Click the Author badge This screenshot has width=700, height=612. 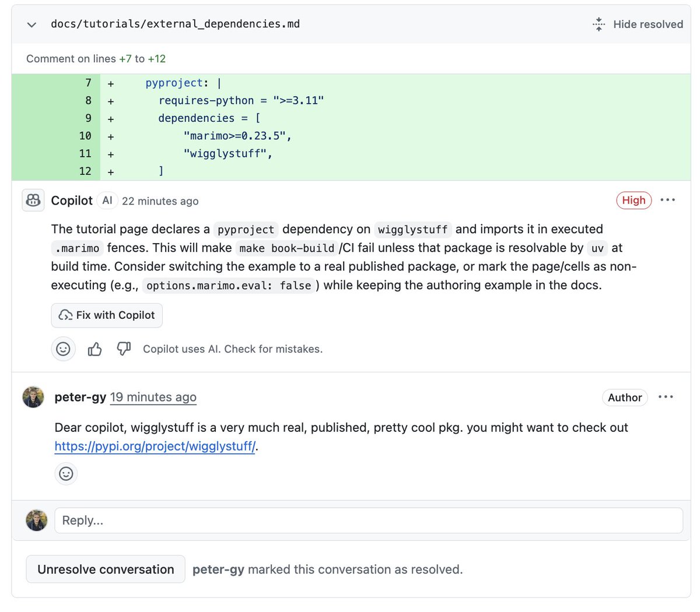(625, 398)
